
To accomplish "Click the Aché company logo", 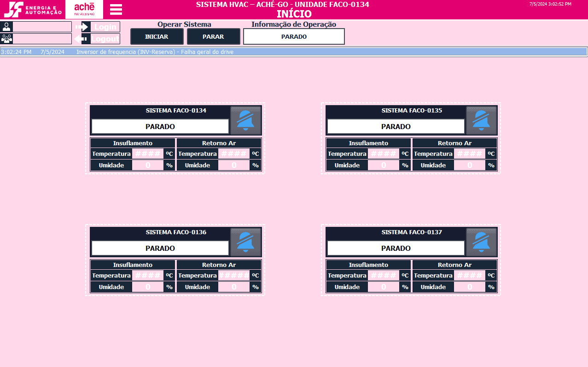I will tap(84, 9).
